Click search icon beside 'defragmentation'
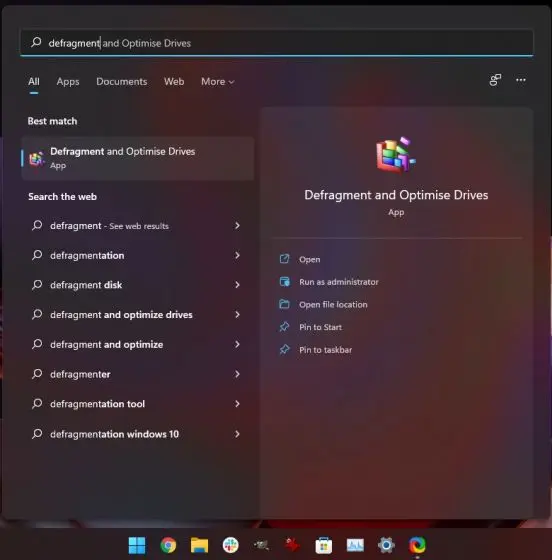The height and width of the screenshot is (560, 552). (x=37, y=255)
